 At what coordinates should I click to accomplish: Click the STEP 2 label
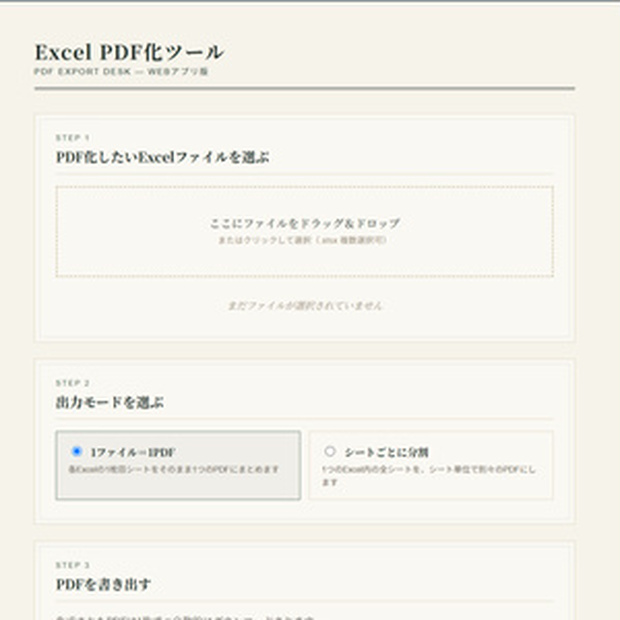click(72, 383)
